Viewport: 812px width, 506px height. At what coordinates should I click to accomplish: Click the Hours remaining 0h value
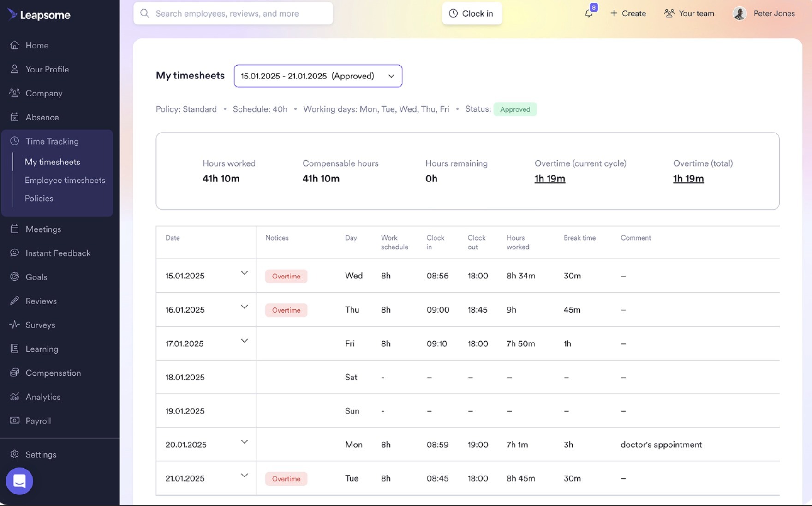point(431,179)
